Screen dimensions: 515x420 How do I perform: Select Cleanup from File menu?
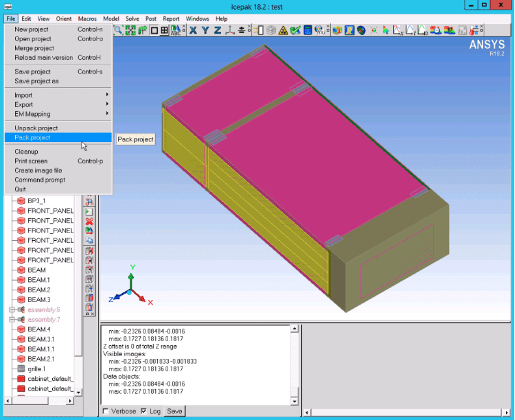tap(58, 152)
